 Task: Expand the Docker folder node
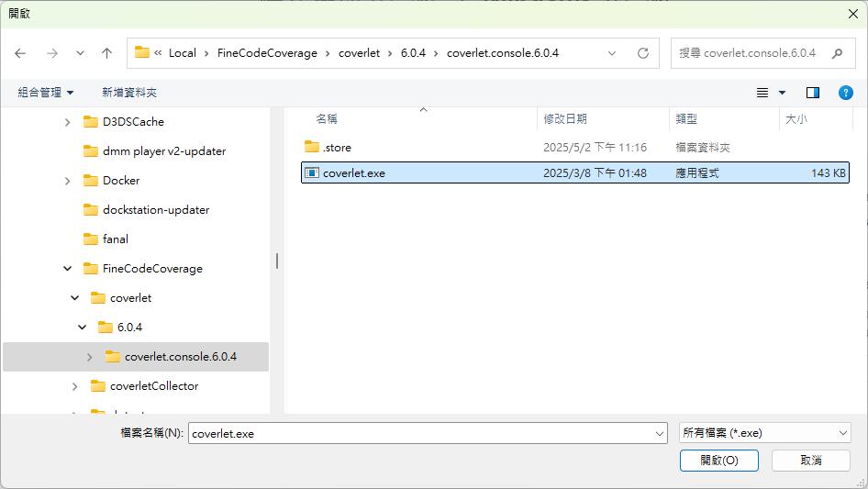coord(68,181)
